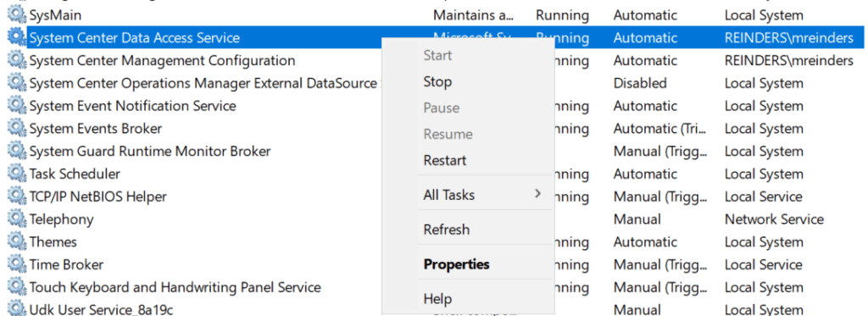Click the System Center Operations Manager External DataSource
This screenshot has height=316, width=868.
click(x=203, y=83)
